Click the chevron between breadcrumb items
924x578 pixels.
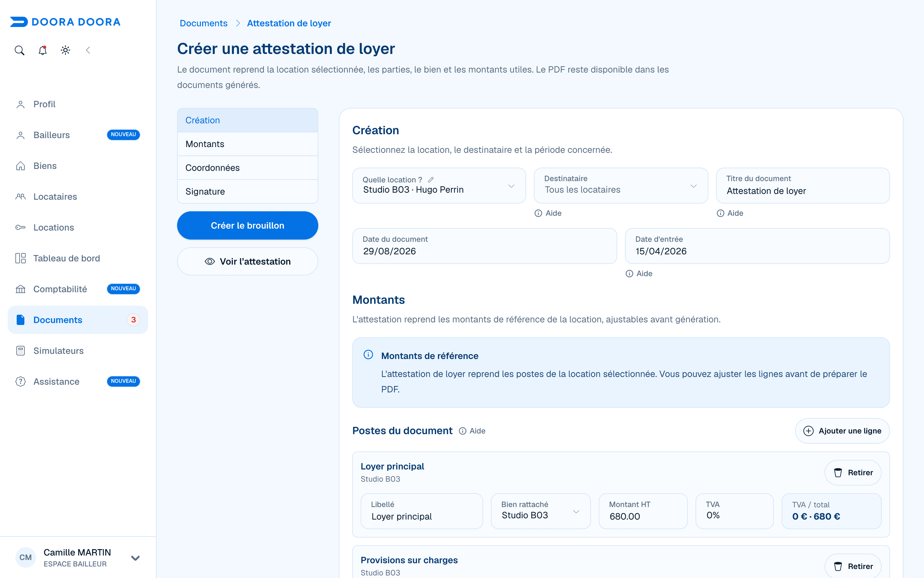(238, 23)
